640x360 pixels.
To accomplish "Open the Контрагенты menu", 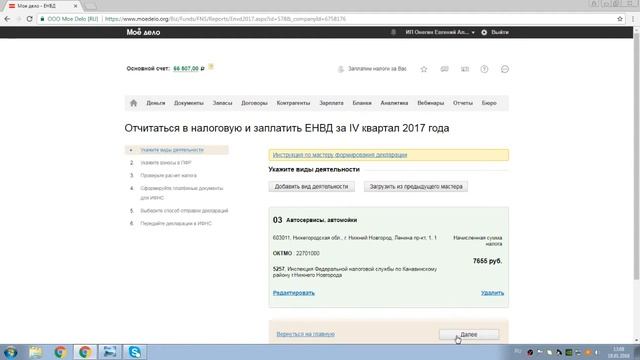I will coord(293,103).
